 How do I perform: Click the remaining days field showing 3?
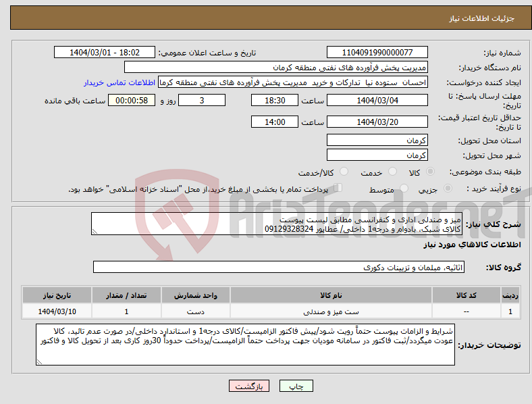click(x=202, y=100)
